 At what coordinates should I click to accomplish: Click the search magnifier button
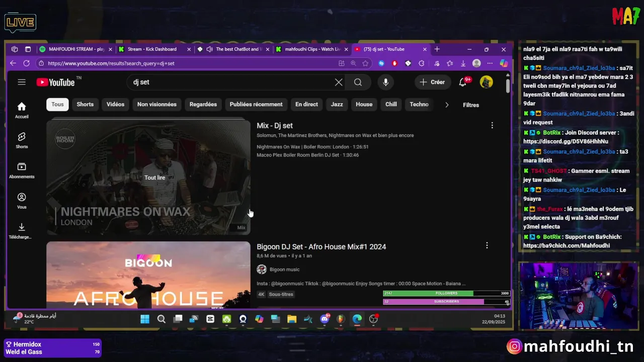358,82
